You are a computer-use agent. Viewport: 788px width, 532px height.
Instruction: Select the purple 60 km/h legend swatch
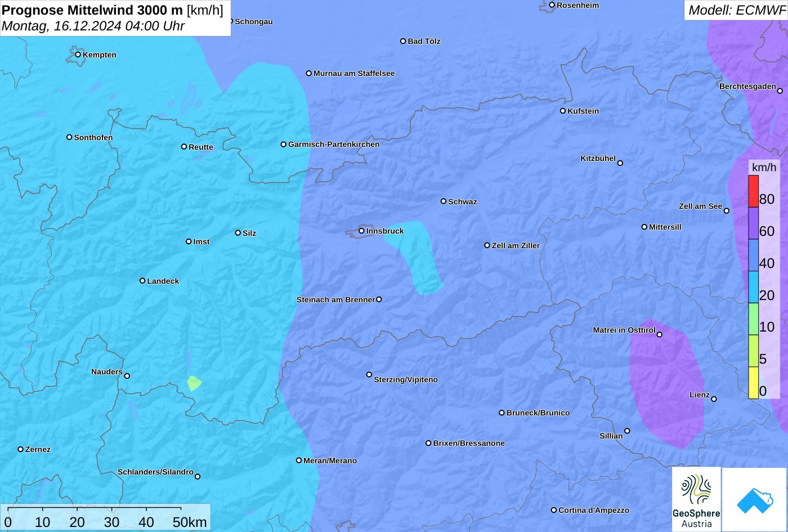tap(753, 223)
